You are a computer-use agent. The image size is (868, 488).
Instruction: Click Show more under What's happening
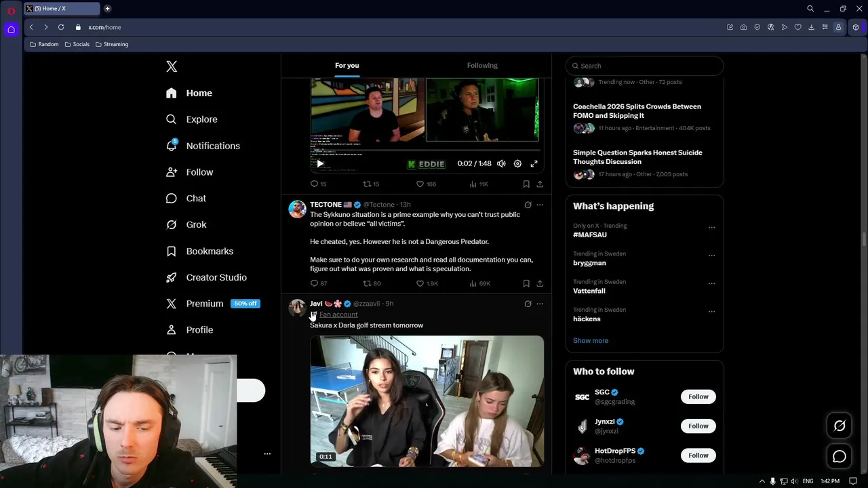click(591, 340)
